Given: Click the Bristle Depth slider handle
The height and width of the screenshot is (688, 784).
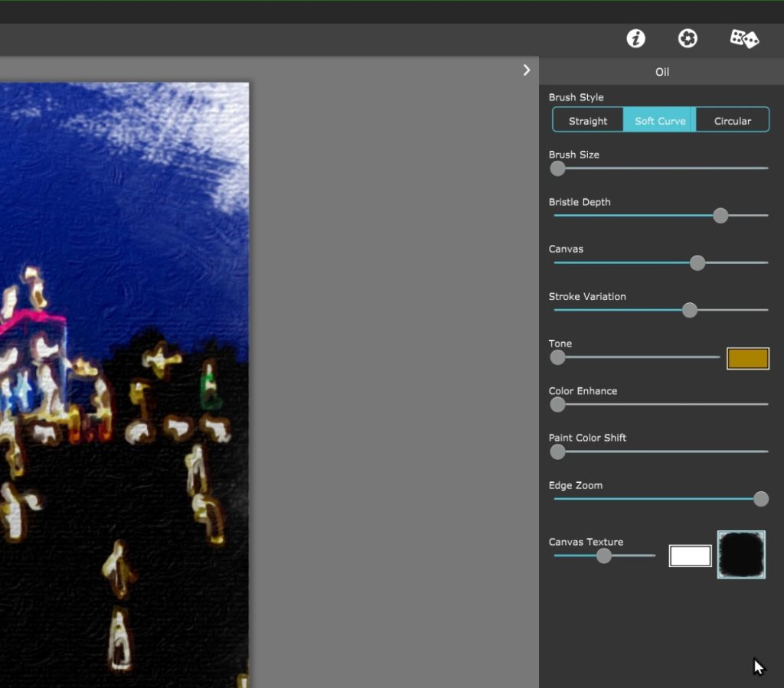Looking at the screenshot, I should point(720,216).
